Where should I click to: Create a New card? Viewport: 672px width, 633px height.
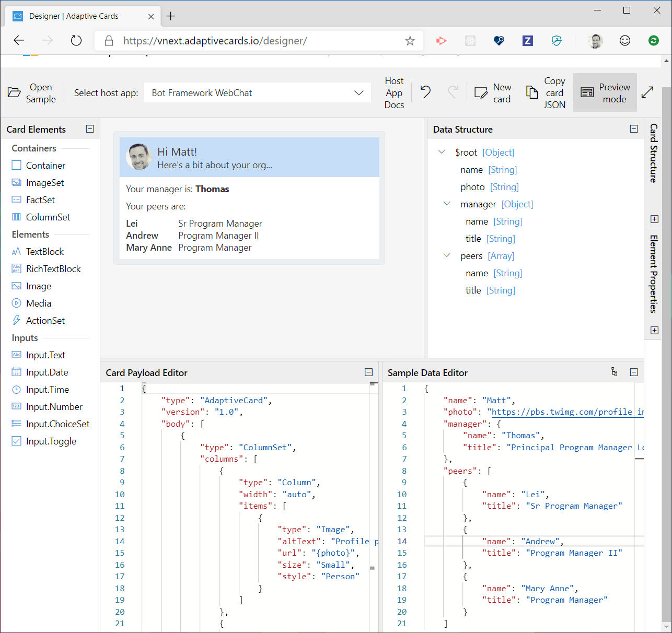tap(493, 92)
